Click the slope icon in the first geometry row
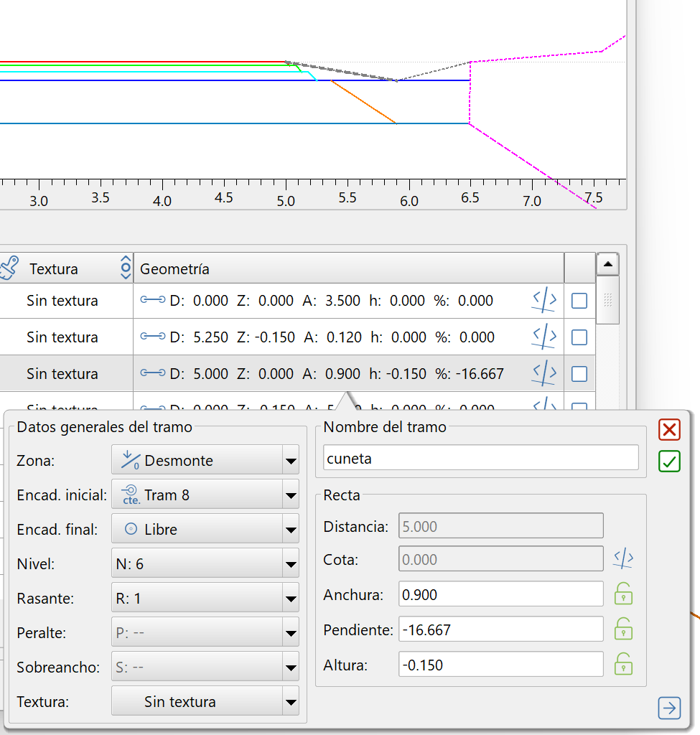700x735 pixels. [x=544, y=301]
